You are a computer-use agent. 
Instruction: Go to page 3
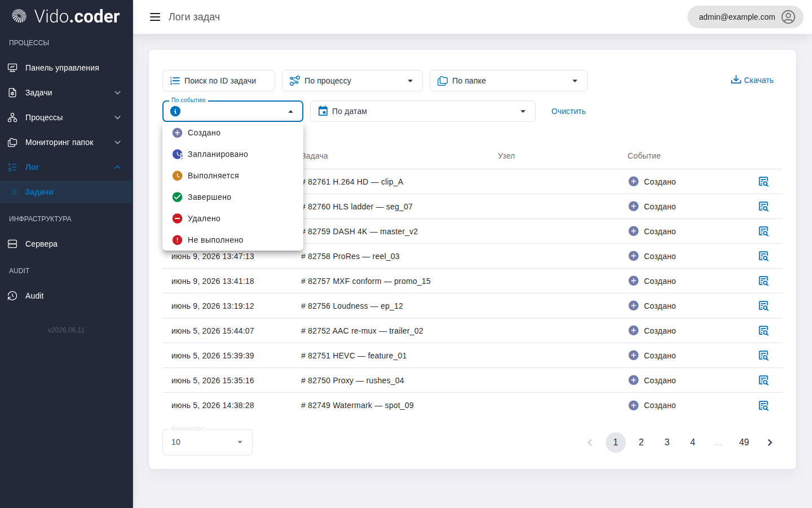pos(667,443)
